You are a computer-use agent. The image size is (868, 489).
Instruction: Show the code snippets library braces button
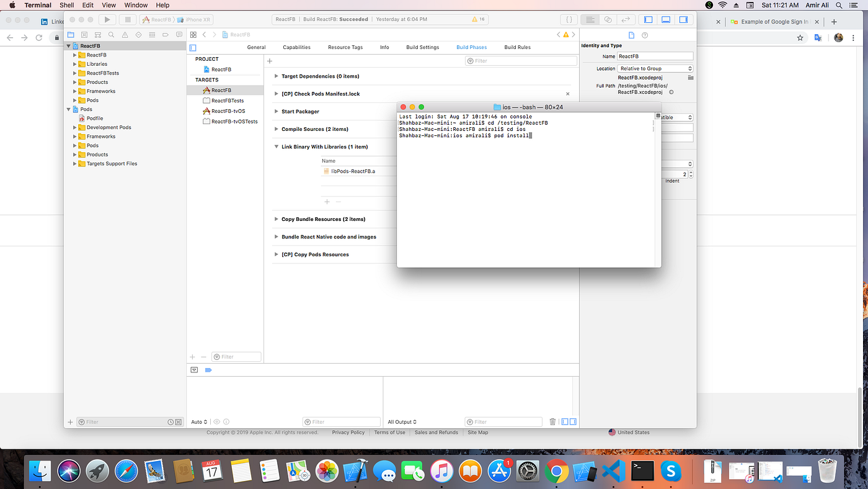[569, 20]
